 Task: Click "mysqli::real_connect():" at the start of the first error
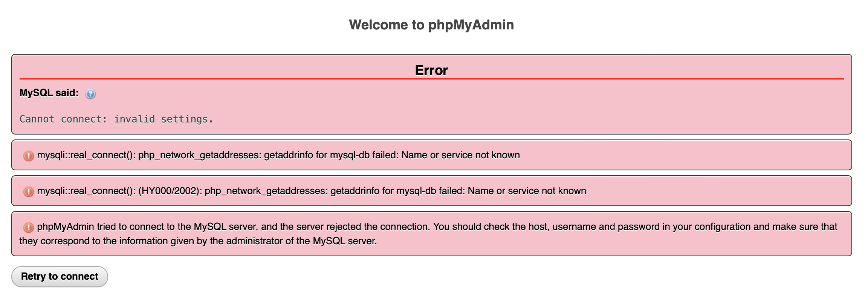pos(86,155)
